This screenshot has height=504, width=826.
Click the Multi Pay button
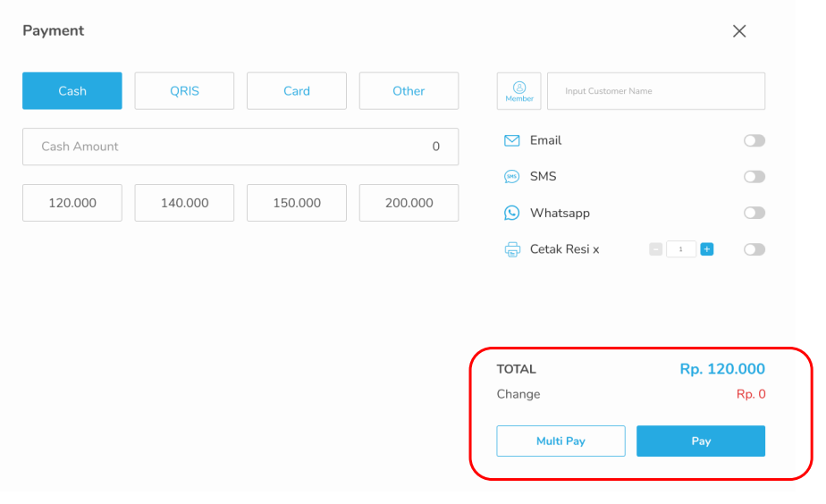coord(560,441)
